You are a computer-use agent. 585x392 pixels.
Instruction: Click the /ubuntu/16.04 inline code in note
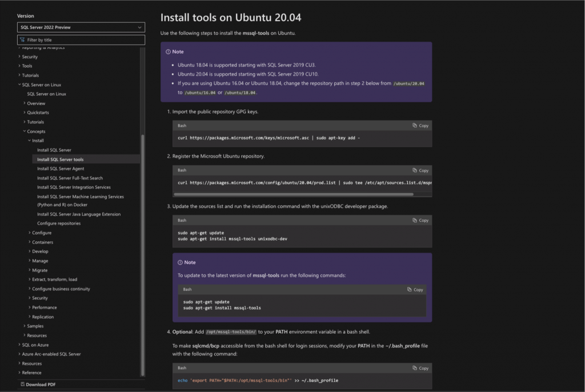tap(200, 93)
